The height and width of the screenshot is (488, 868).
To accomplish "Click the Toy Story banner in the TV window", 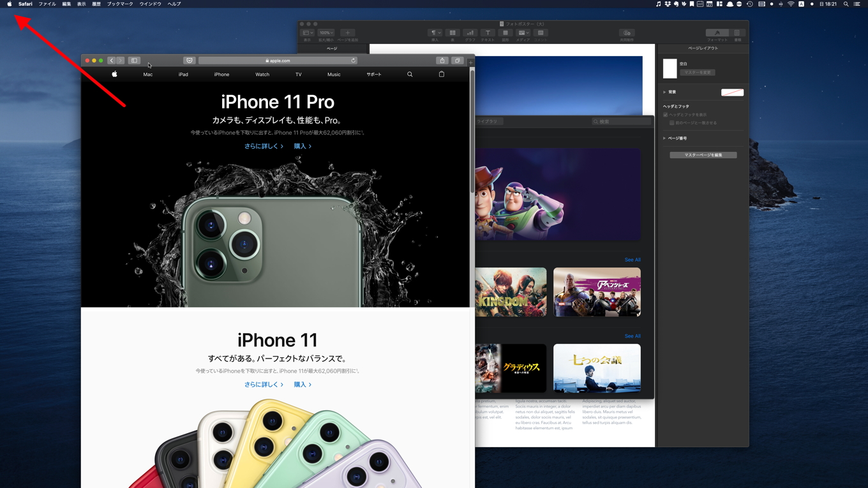I will point(558,195).
